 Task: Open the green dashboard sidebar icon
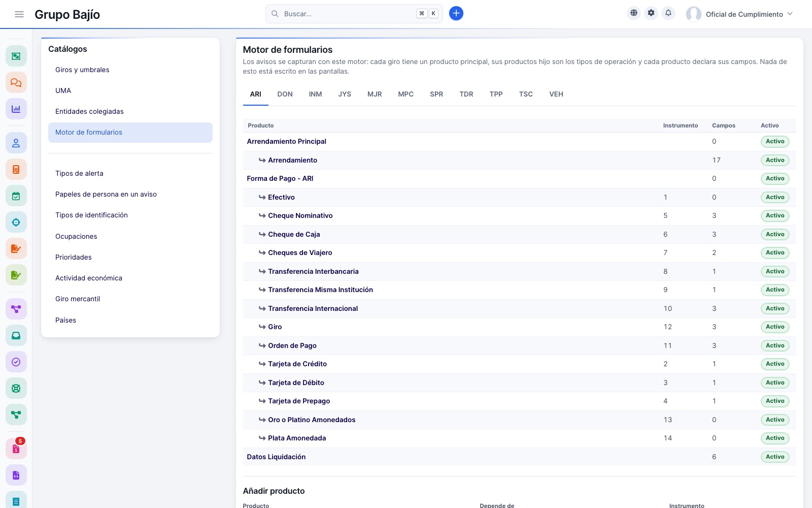tap(16, 56)
